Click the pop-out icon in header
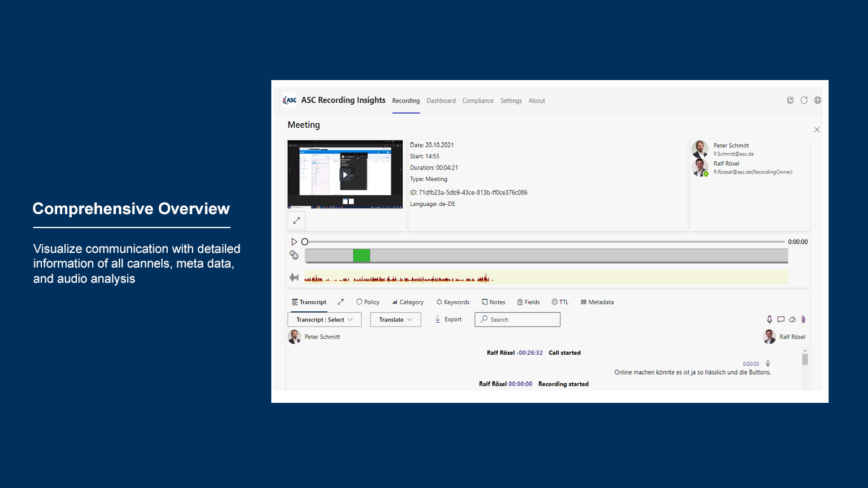The height and width of the screenshot is (488, 868). tap(790, 100)
